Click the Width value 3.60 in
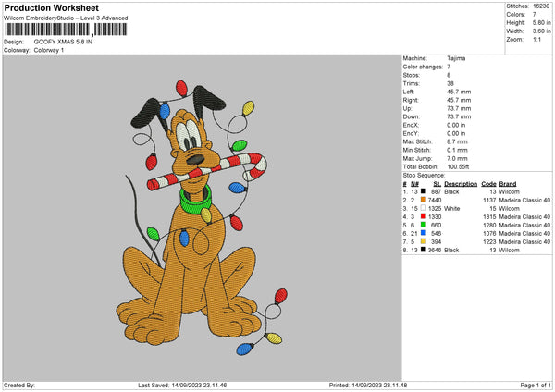Screen dimensions: 555x392 coord(541,31)
